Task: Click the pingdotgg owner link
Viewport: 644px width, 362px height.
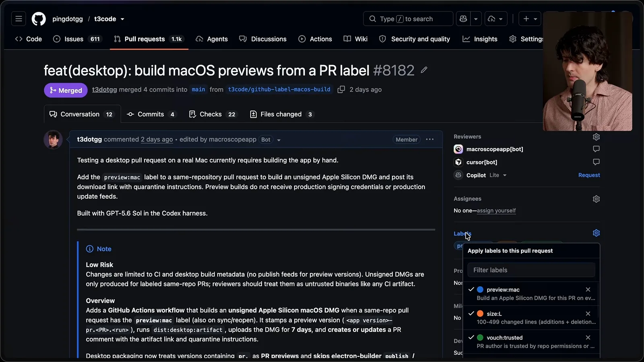Action: point(68,19)
